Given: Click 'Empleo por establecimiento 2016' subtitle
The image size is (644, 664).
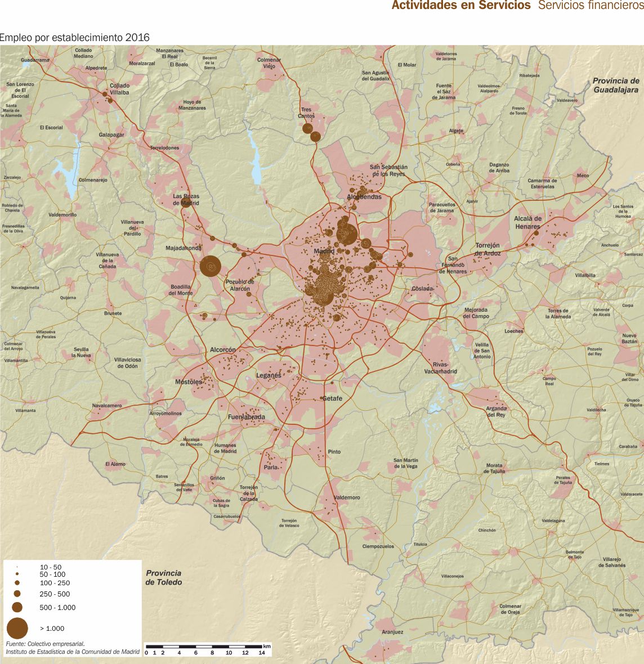Looking at the screenshot, I should [x=75, y=38].
